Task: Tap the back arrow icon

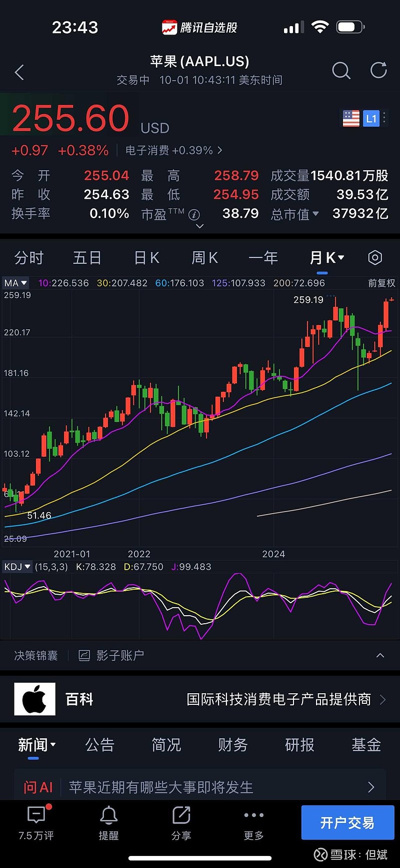Action: coord(19,72)
